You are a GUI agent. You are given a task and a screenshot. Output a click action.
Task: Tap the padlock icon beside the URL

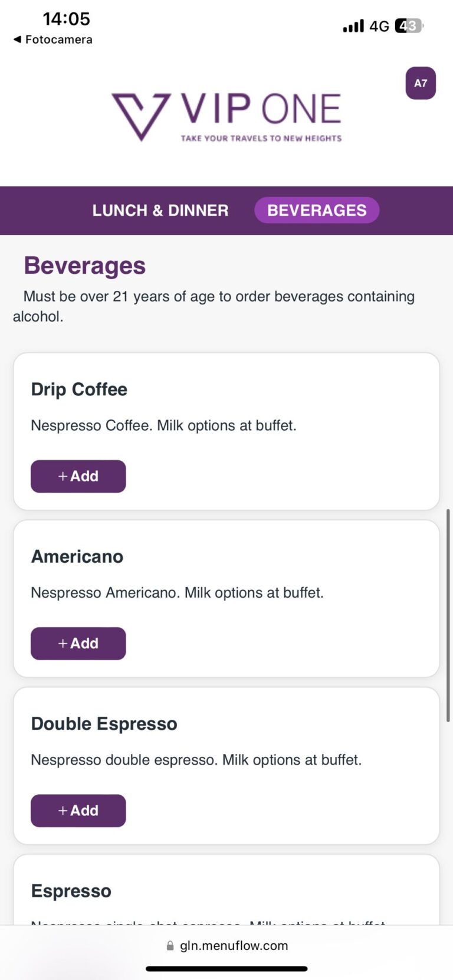tap(170, 946)
